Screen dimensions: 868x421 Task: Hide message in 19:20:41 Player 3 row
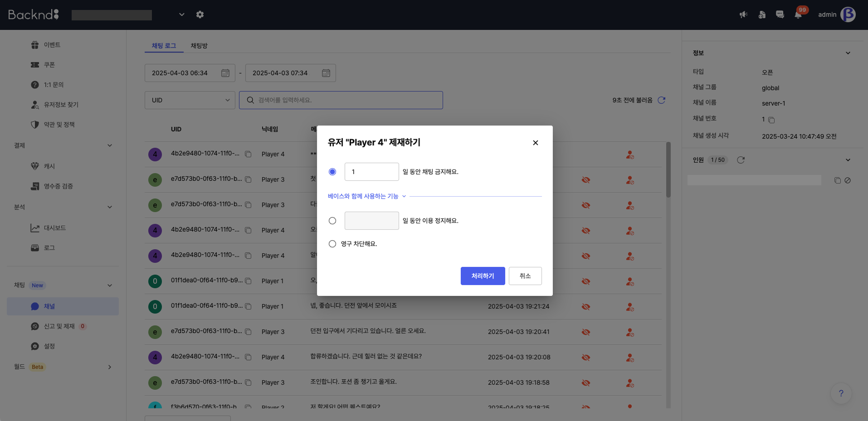point(586,332)
